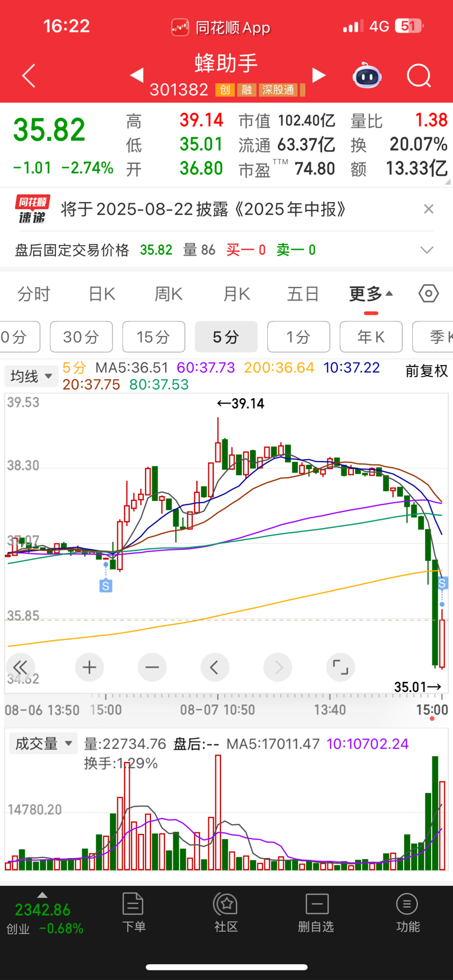Open the 成交量 indicator dropdown
Screen dimensions: 453x980
(43, 744)
